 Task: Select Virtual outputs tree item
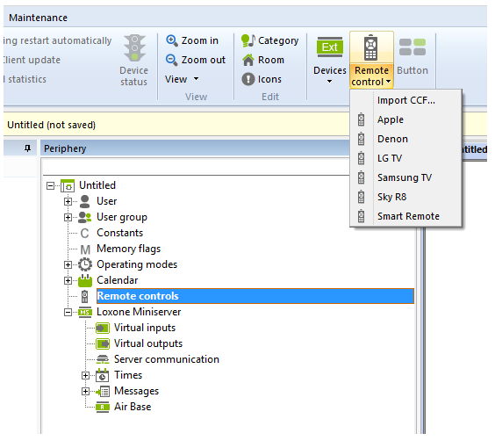[x=148, y=343]
